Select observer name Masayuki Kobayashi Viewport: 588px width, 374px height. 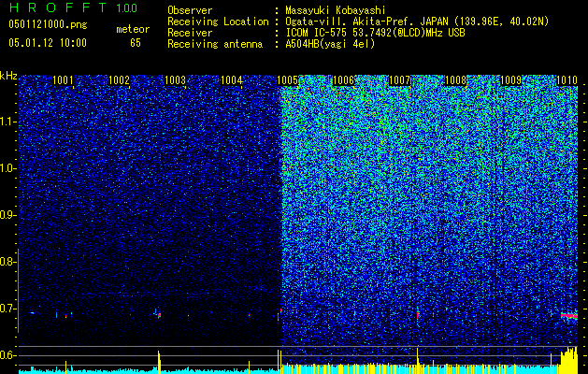pos(336,10)
